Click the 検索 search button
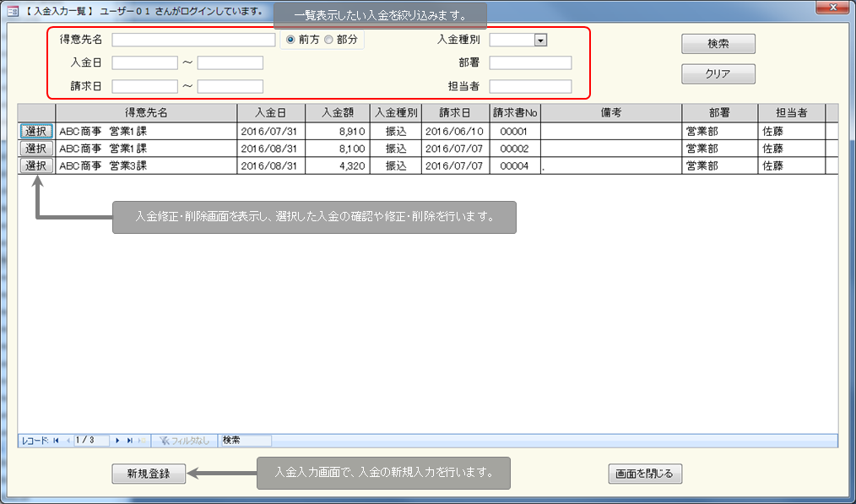This screenshot has height=504, width=856. (x=718, y=44)
